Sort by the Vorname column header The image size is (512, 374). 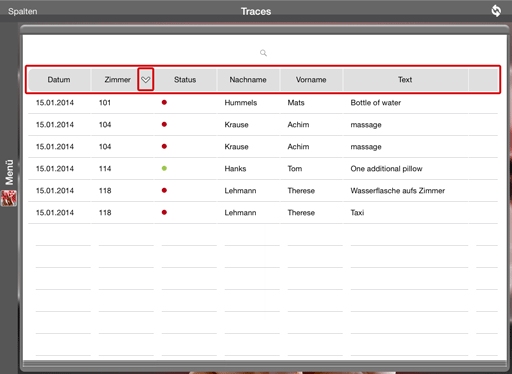311,80
